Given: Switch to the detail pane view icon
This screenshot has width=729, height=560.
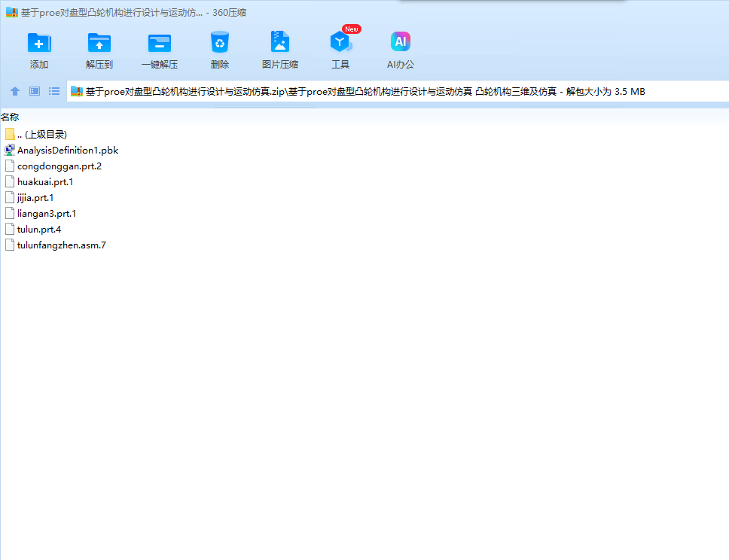Looking at the screenshot, I should [x=35, y=91].
